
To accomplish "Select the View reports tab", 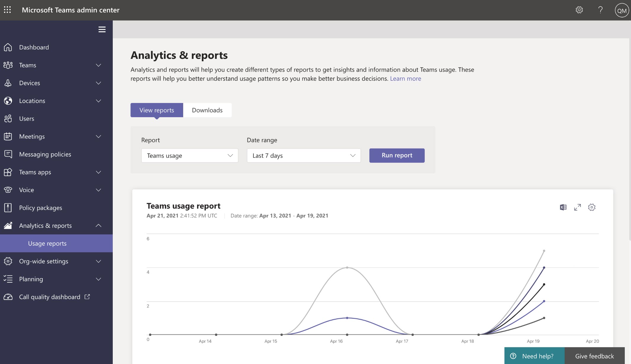I will tap(157, 110).
